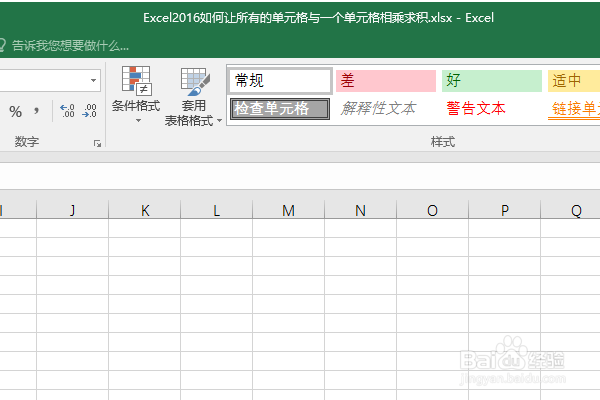Click the 告诉我您想要做什么 search box
The width and height of the screenshot is (600, 400).
point(70,46)
